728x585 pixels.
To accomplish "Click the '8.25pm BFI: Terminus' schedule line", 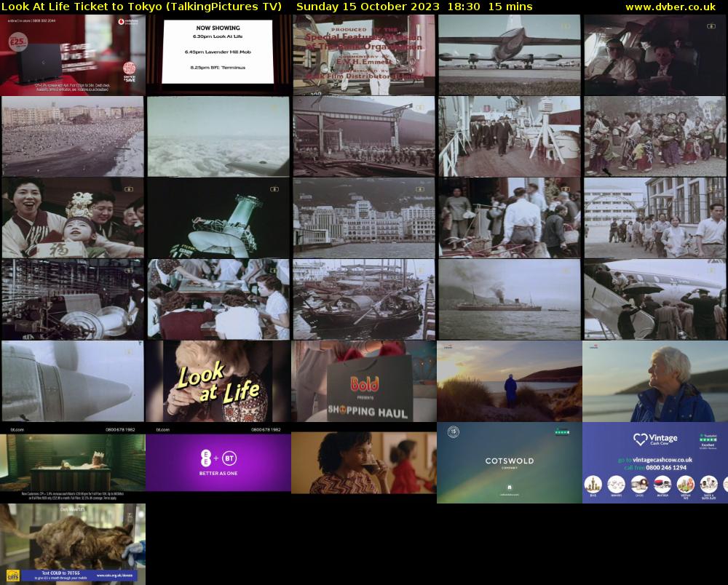I will tap(218, 67).
